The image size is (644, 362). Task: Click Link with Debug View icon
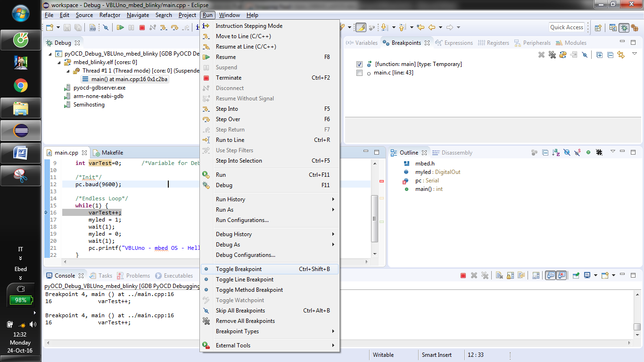click(621, 55)
